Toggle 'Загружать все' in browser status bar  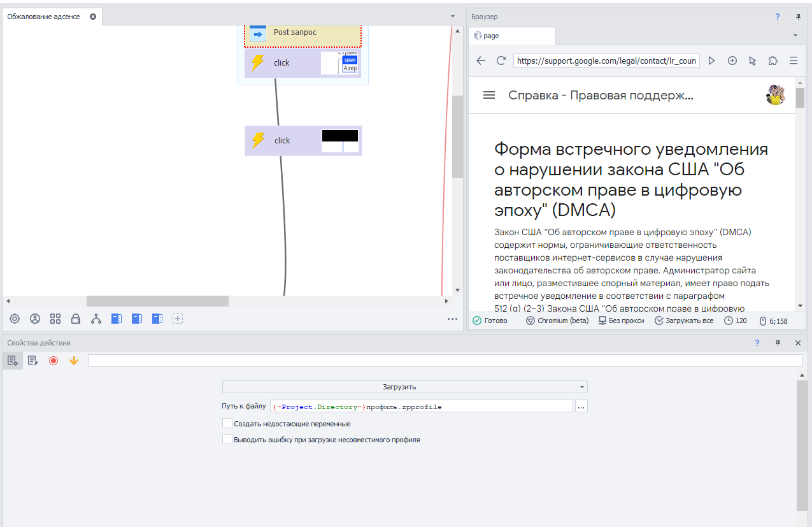click(684, 321)
